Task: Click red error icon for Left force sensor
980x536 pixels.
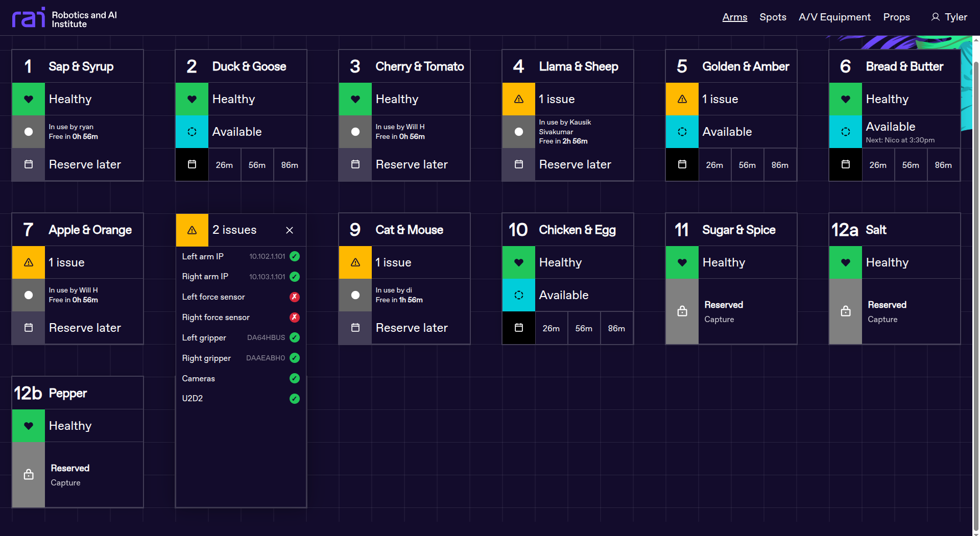Action: (295, 297)
